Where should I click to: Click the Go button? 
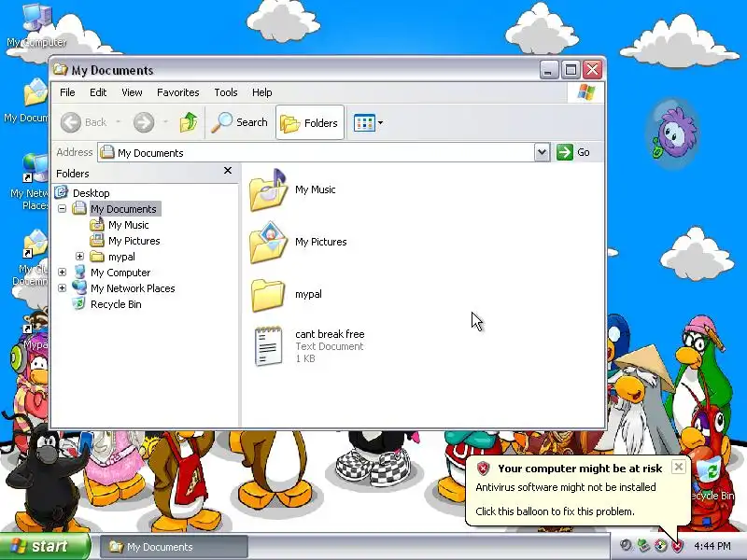pos(573,152)
